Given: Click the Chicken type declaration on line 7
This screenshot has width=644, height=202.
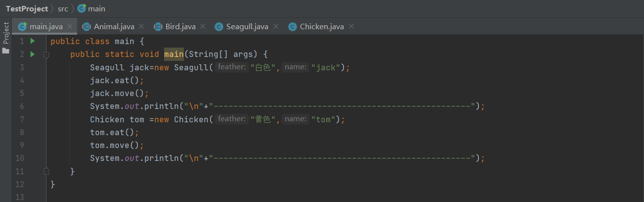Looking at the screenshot, I should click(x=107, y=119).
